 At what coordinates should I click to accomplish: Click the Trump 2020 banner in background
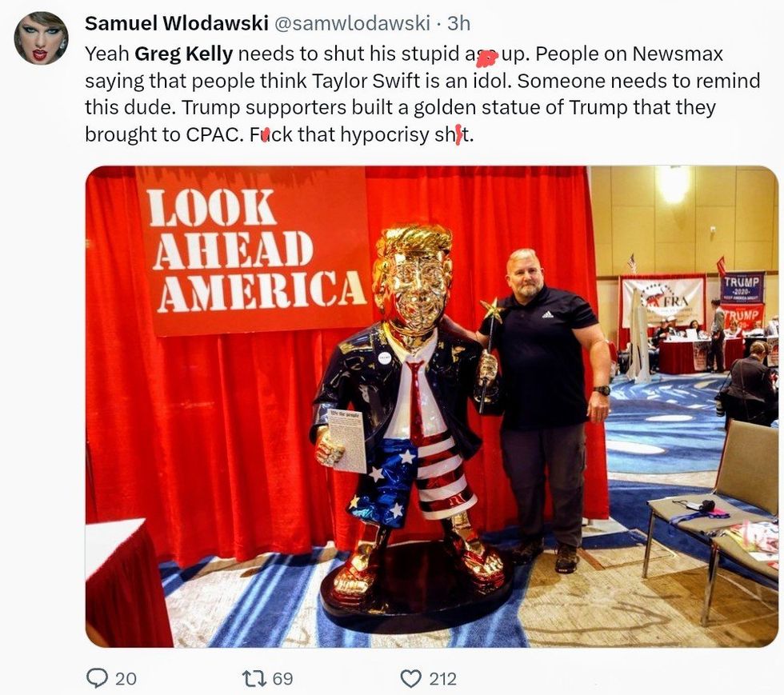click(x=743, y=287)
